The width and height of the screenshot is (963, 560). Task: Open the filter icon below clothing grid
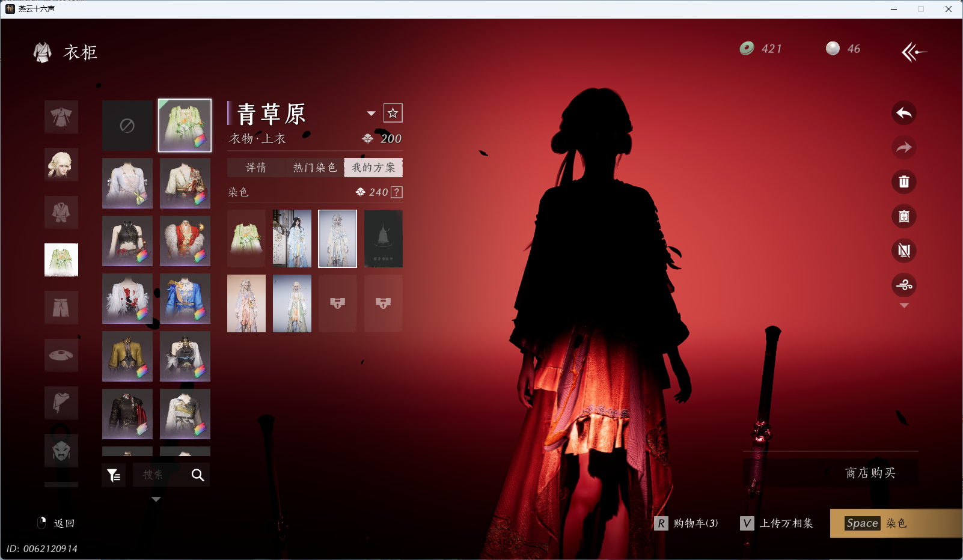tap(114, 475)
